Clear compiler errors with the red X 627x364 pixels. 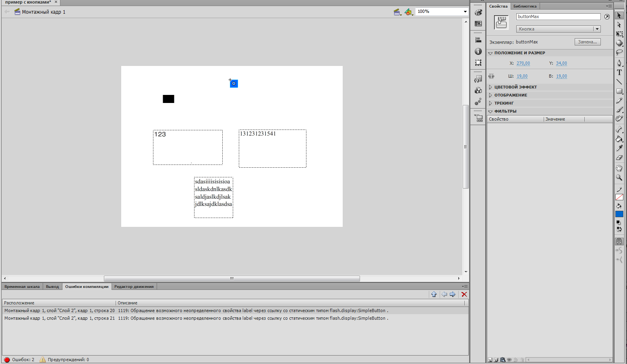pos(464,294)
